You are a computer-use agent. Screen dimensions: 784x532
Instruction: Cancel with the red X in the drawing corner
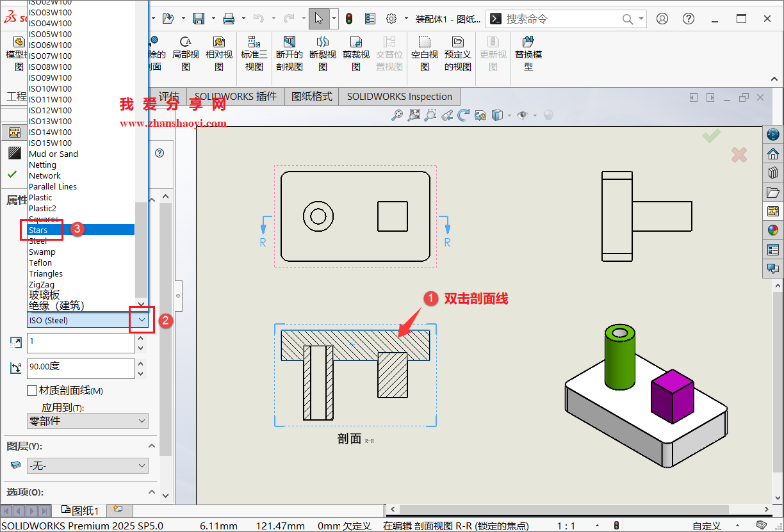[739, 155]
